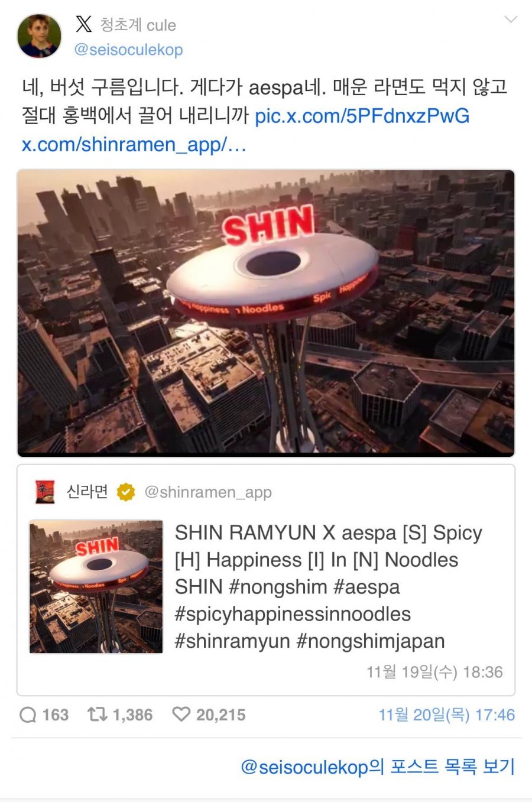The image size is (532, 802).
Task: Click the 신라면 red package avatar
Action: point(45,492)
